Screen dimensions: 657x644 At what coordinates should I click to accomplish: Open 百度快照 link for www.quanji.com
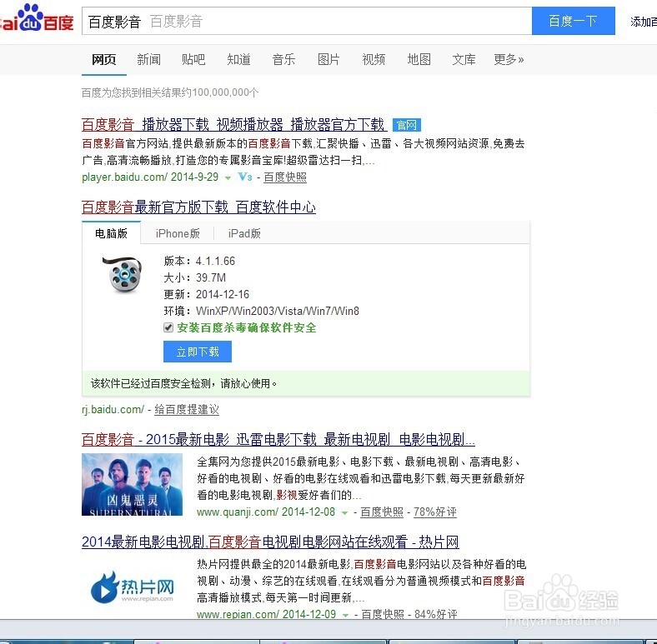click(x=382, y=512)
